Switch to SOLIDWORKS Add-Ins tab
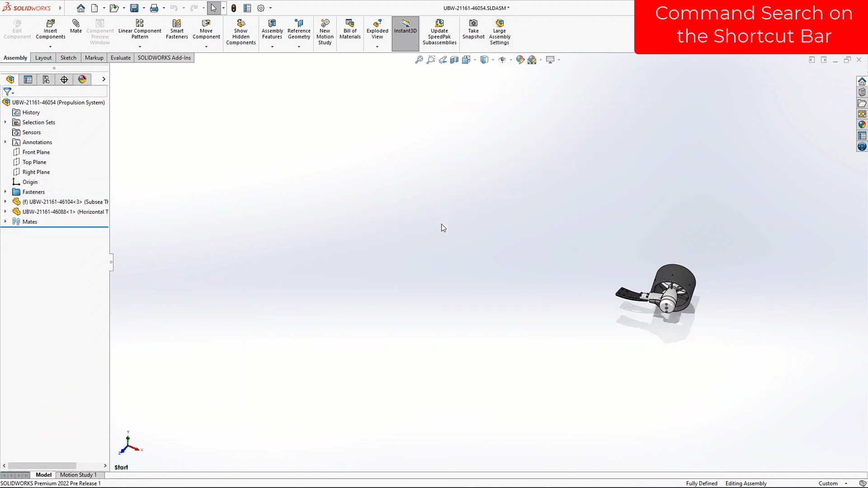868x488 pixels. tap(164, 58)
